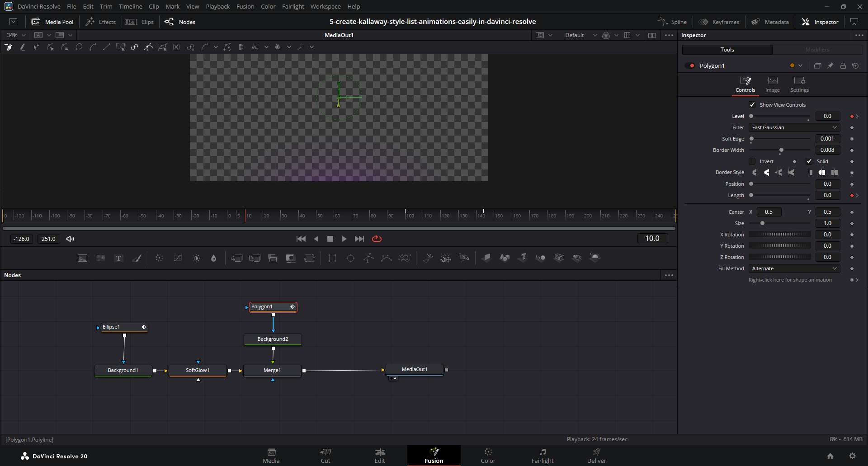Expand the Fill Method dropdown

(x=794, y=268)
